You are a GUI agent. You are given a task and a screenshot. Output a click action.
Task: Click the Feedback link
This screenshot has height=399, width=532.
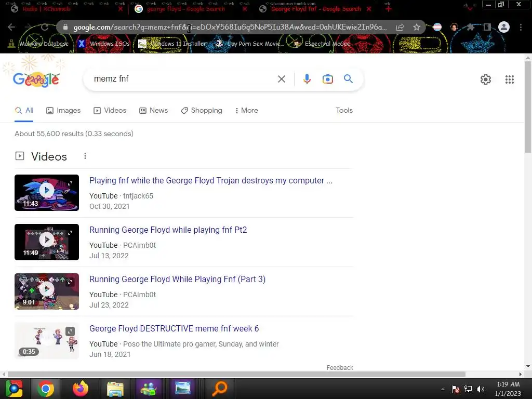tap(340, 367)
